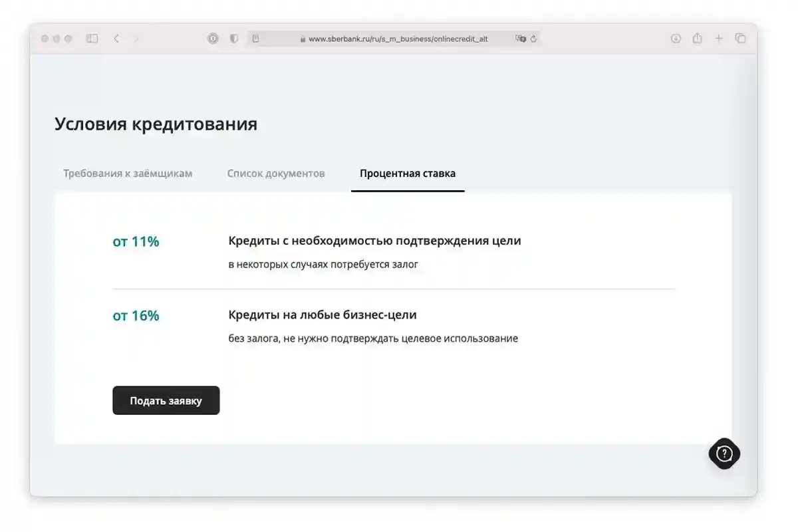Click the padlock icon next to the URL
The width and height of the screenshot is (798, 532).
click(x=303, y=39)
